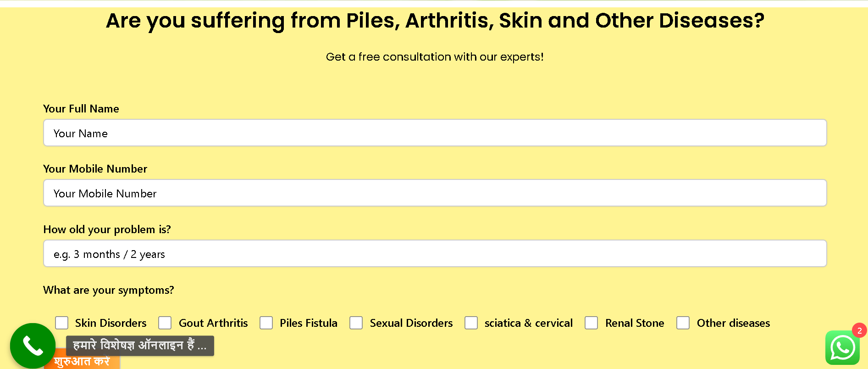This screenshot has width=868, height=369.
Task: Enable the Gout Arthritis checkbox
Action: coord(165,323)
